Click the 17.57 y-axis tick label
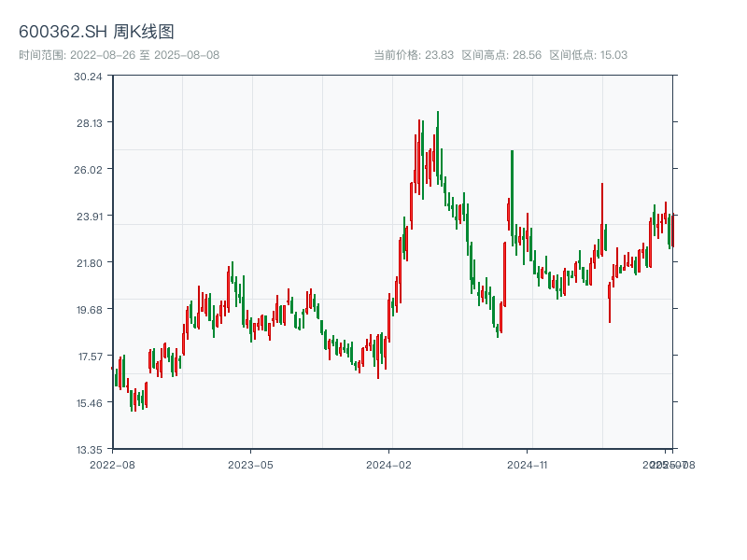 (89, 357)
